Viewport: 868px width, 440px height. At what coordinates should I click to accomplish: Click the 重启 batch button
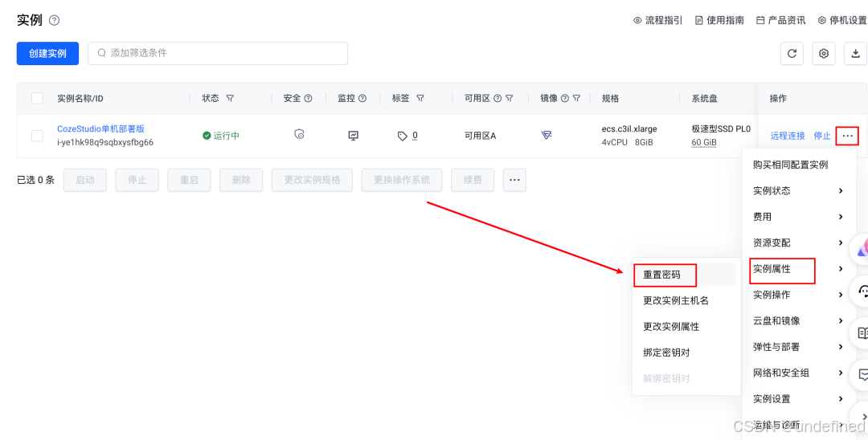click(x=190, y=180)
